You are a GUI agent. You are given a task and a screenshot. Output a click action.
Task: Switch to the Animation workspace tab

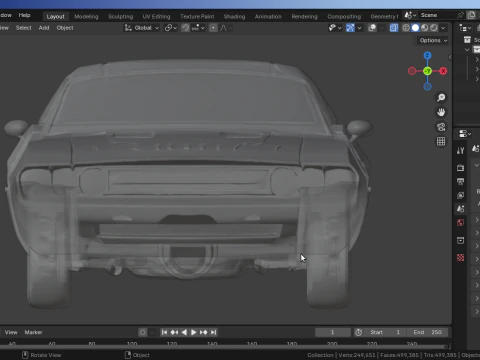click(x=268, y=16)
